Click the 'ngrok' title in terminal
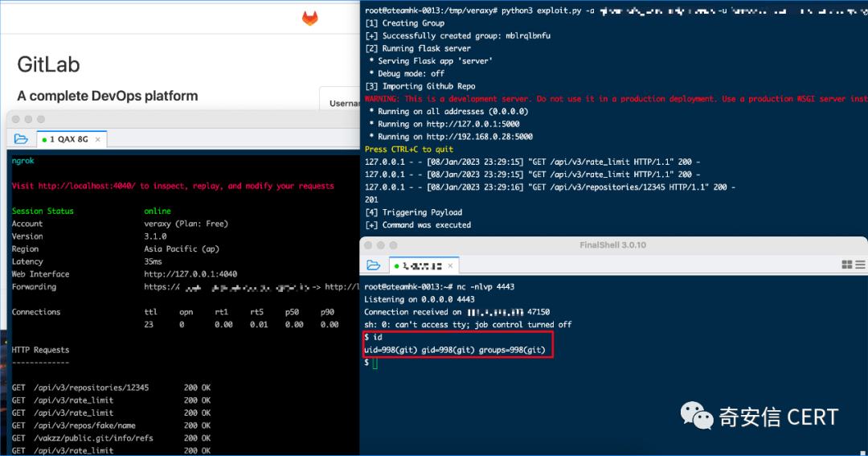868x456 pixels. [23, 161]
